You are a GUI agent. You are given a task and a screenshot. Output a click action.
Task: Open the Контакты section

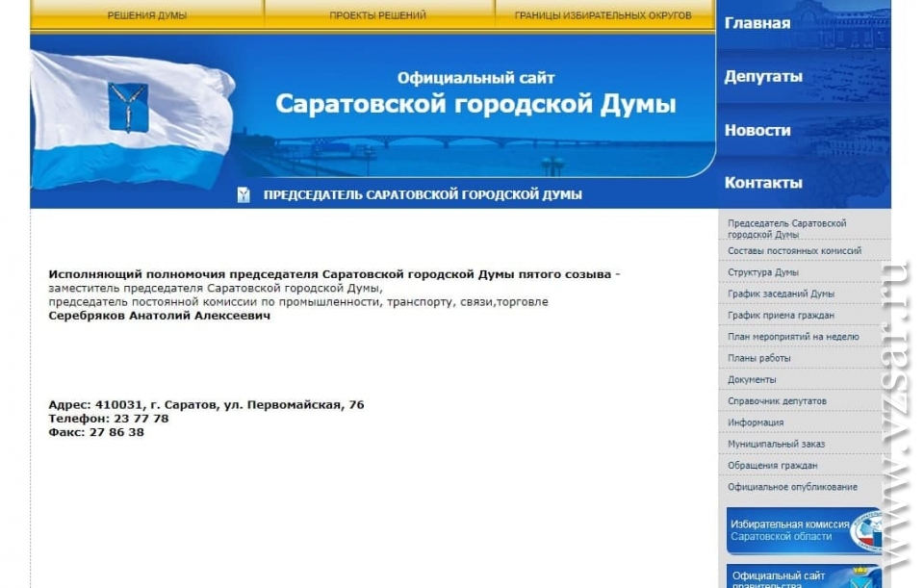click(763, 183)
